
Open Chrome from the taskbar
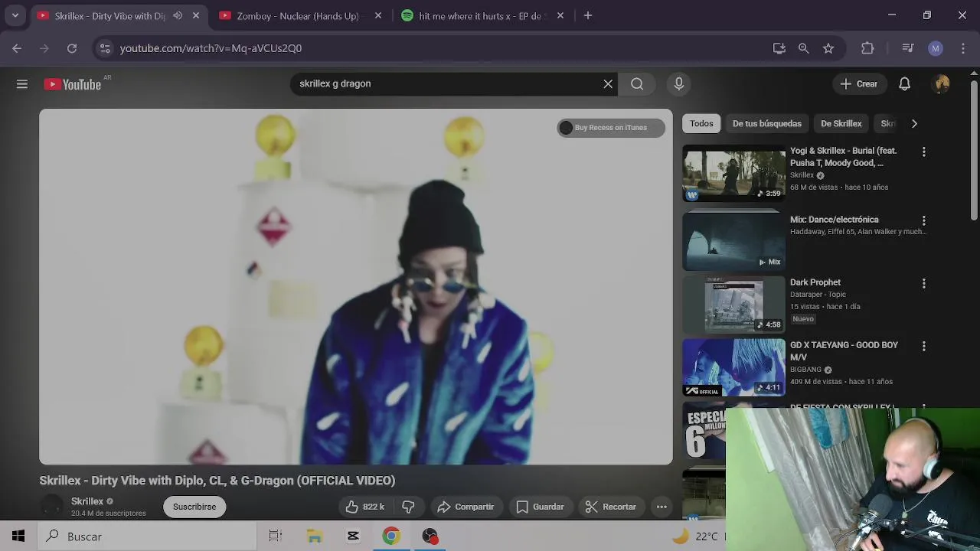click(391, 536)
